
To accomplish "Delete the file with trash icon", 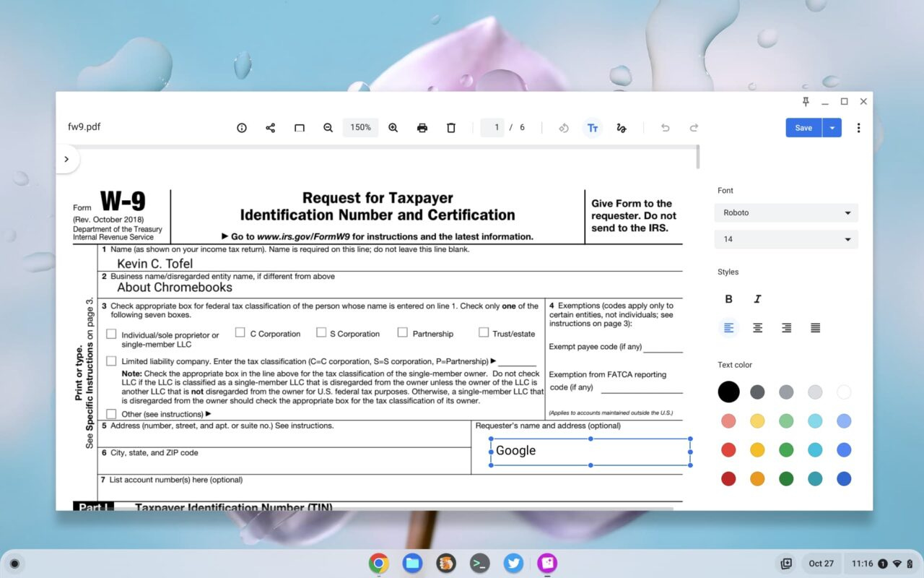I will [x=451, y=128].
